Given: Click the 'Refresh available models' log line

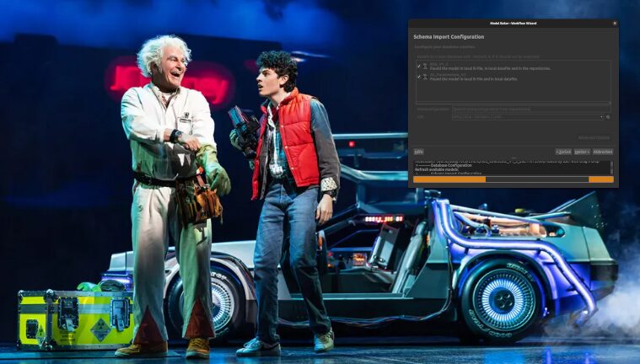Looking at the screenshot, I should [x=438, y=169].
